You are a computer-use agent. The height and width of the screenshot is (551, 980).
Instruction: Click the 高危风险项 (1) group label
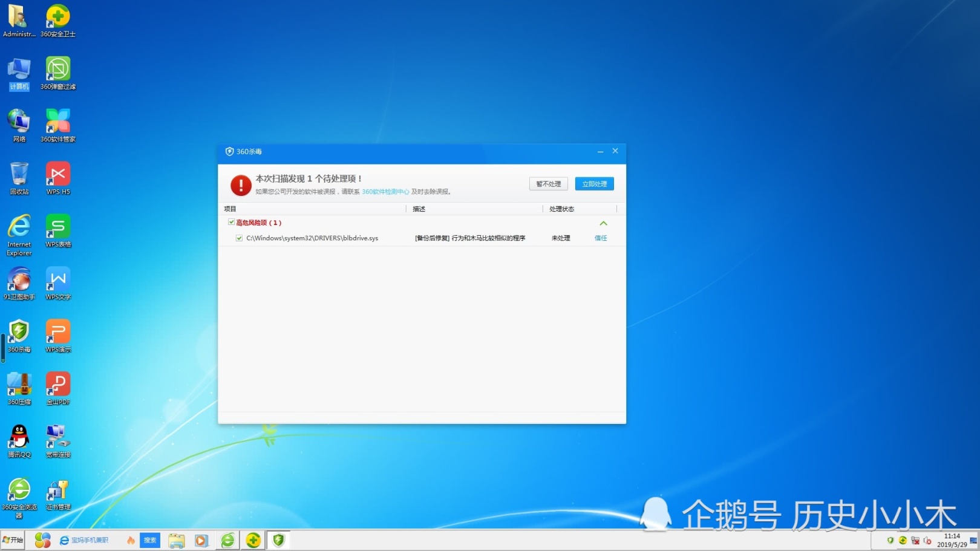pyautogui.click(x=258, y=223)
